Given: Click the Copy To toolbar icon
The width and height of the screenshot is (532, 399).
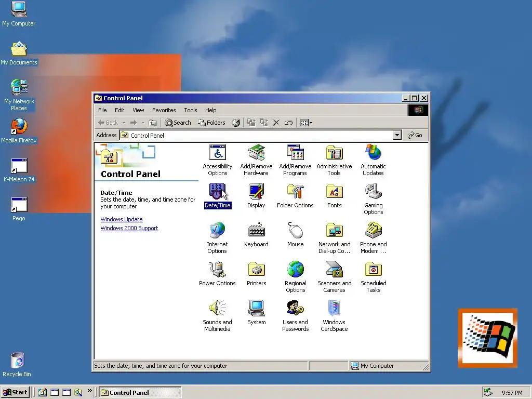Looking at the screenshot, I should pyautogui.click(x=263, y=123).
